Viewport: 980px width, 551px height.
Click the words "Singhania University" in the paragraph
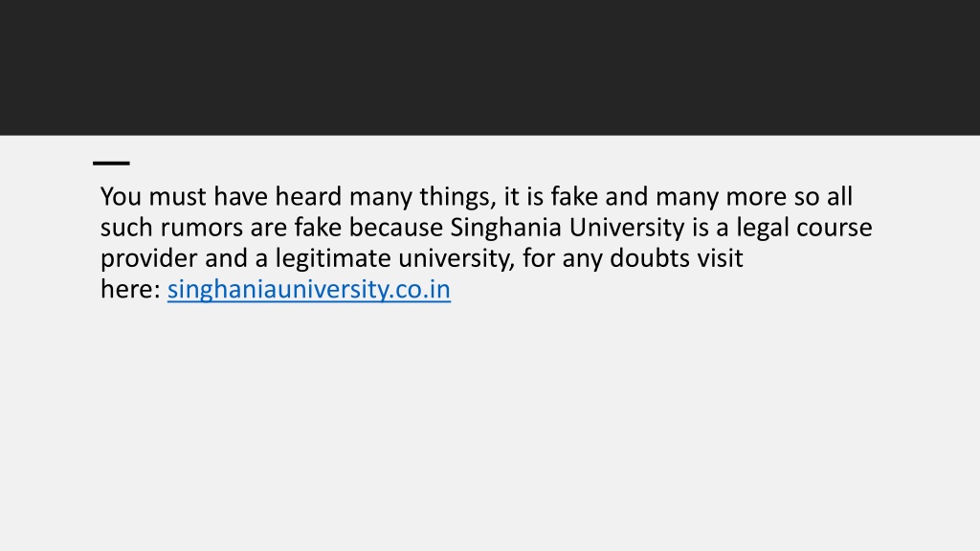pos(567,228)
